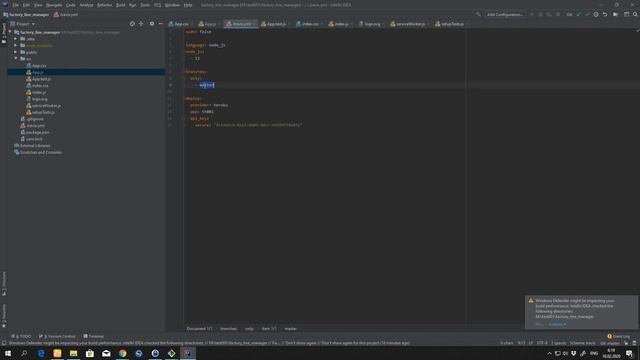Expand the node_modules folder
This screenshot has height=360, width=640.
[16, 45]
